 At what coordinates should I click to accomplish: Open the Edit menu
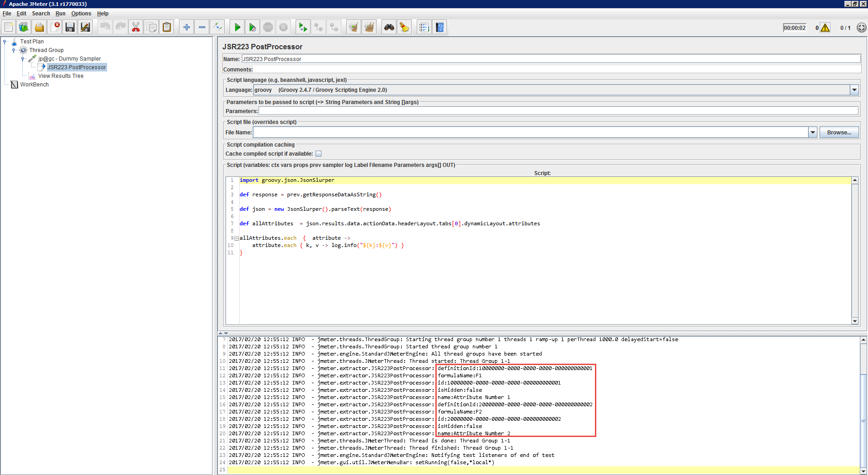pos(21,14)
